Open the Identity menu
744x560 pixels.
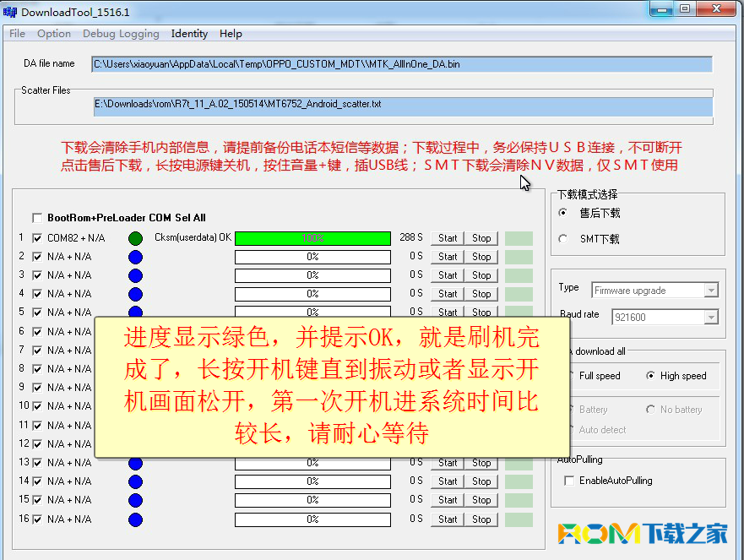pos(189,34)
